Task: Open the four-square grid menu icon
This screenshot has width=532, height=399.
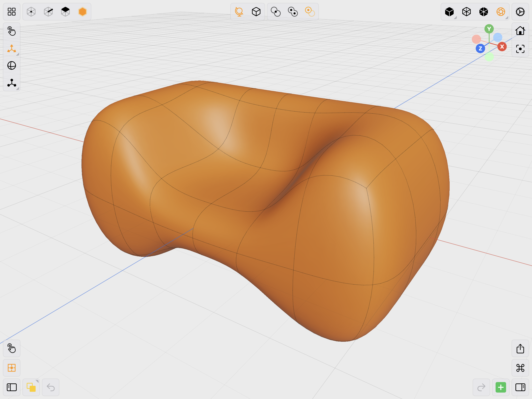Action: (x=11, y=11)
